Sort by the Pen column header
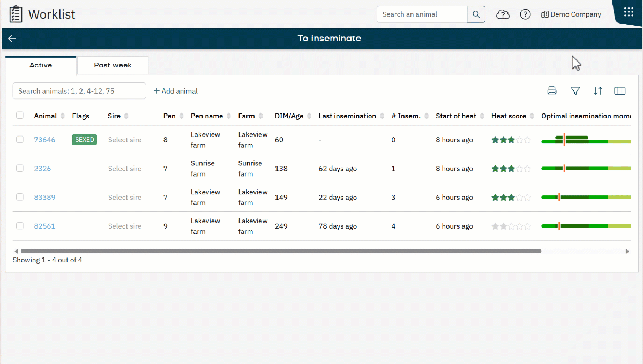Viewport: 643px width, 364px height. tap(174, 116)
